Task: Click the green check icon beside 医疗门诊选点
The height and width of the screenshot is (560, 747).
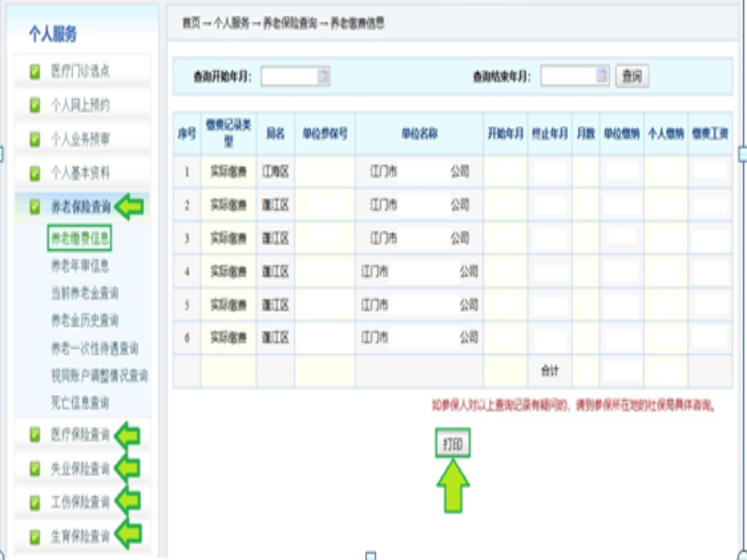Action: click(35, 72)
